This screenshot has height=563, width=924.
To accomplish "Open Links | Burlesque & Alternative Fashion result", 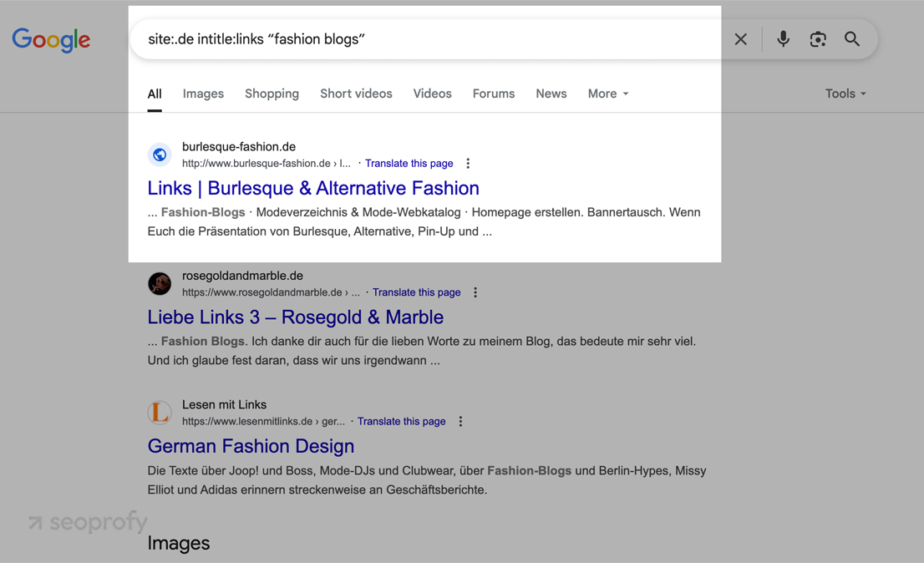I will (313, 188).
